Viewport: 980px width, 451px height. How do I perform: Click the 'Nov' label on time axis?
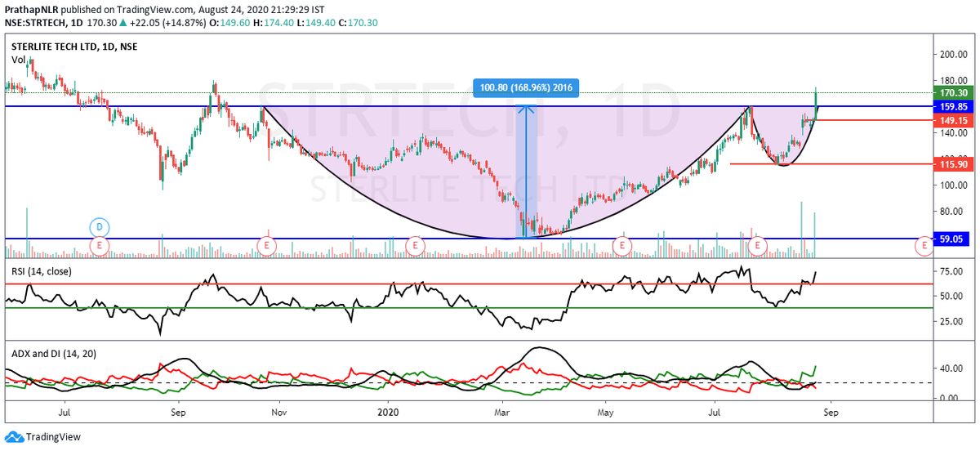pos(279,413)
